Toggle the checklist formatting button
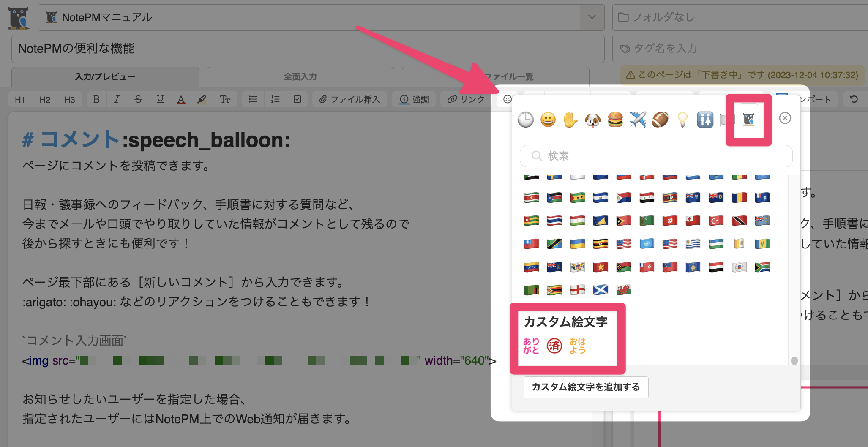Viewport: 868px width, 447px height. coord(297,99)
